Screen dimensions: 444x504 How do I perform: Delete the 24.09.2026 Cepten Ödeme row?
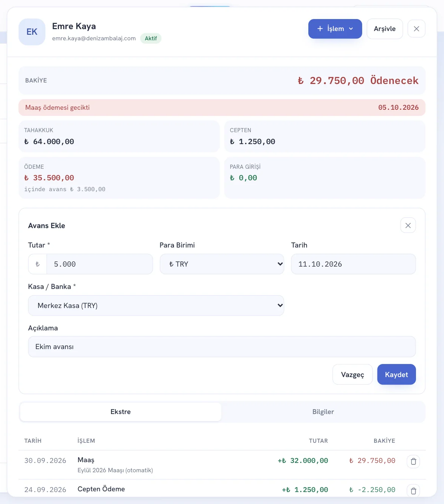click(x=413, y=491)
